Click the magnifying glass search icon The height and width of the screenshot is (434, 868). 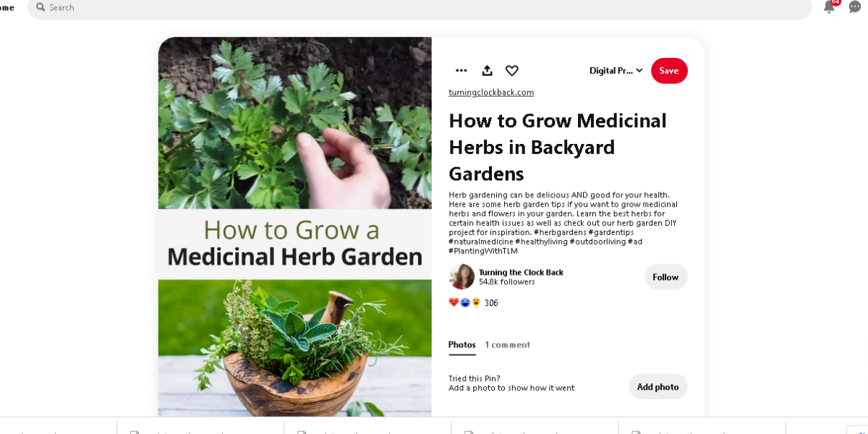pos(41,7)
